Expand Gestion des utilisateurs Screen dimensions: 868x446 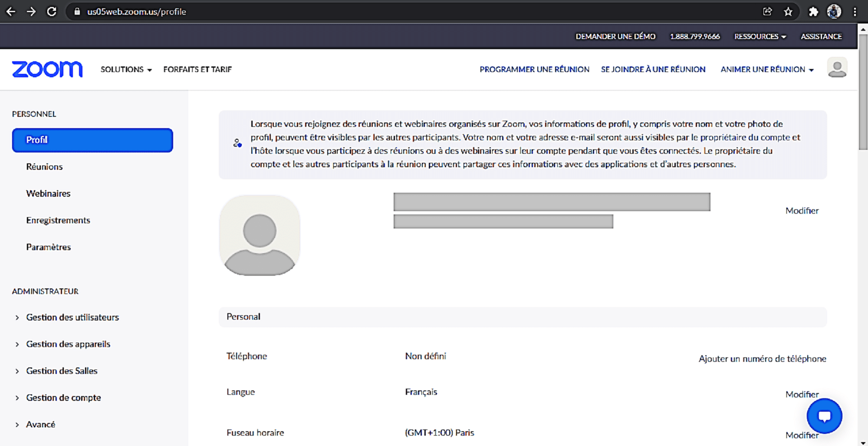[72, 317]
